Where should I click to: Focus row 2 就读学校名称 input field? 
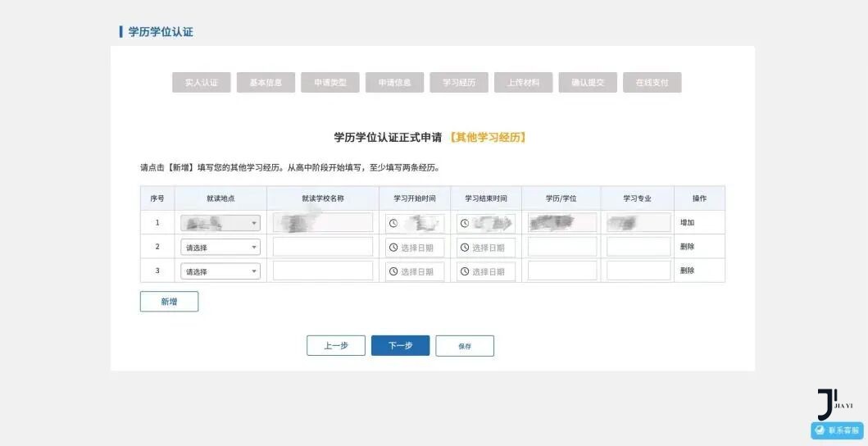click(x=322, y=247)
